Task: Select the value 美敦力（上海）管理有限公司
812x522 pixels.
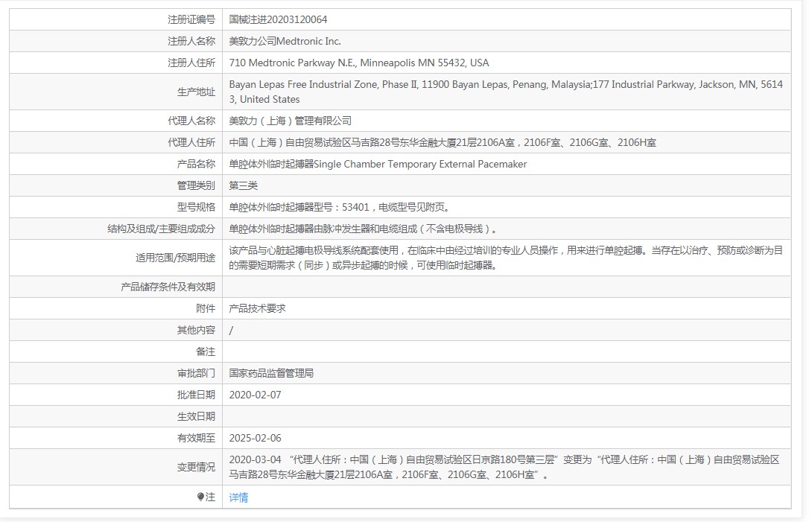Action: (x=290, y=121)
